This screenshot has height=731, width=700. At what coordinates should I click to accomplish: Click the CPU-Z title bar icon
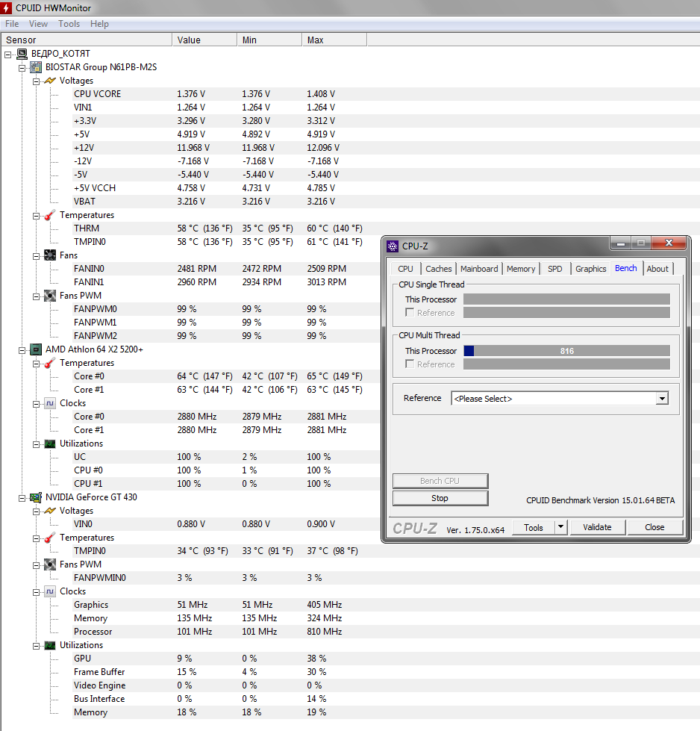tap(393, 246)
